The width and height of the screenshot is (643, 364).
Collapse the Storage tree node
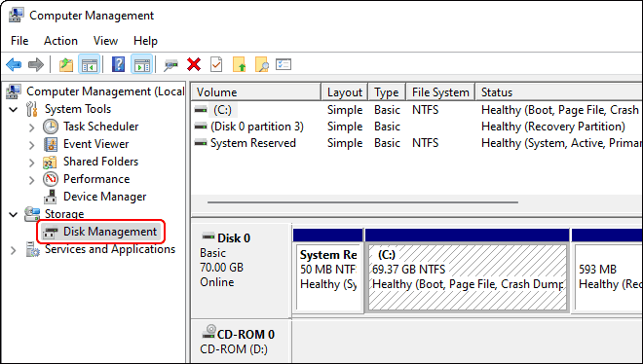(14, 214)
